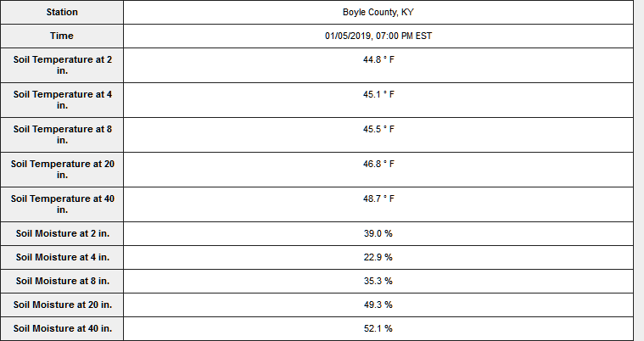644x341 pixels.
Task: Select the 48.7 °F temperature value
Action: pyautogui.click(x=378, y=199)
